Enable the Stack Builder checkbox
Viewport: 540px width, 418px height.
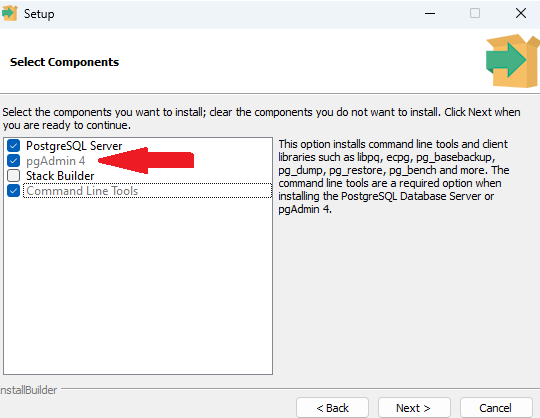point(13,176)
